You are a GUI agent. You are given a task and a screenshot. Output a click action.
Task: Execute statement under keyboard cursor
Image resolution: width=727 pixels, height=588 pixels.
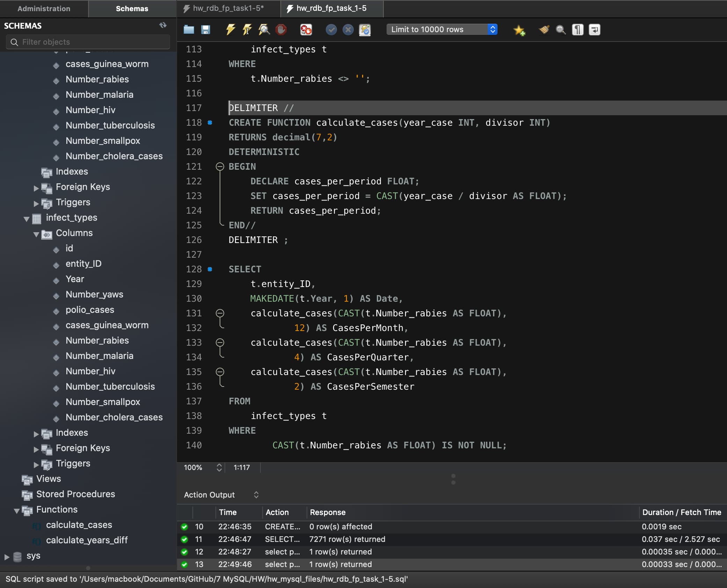click(x=247, y=30)
